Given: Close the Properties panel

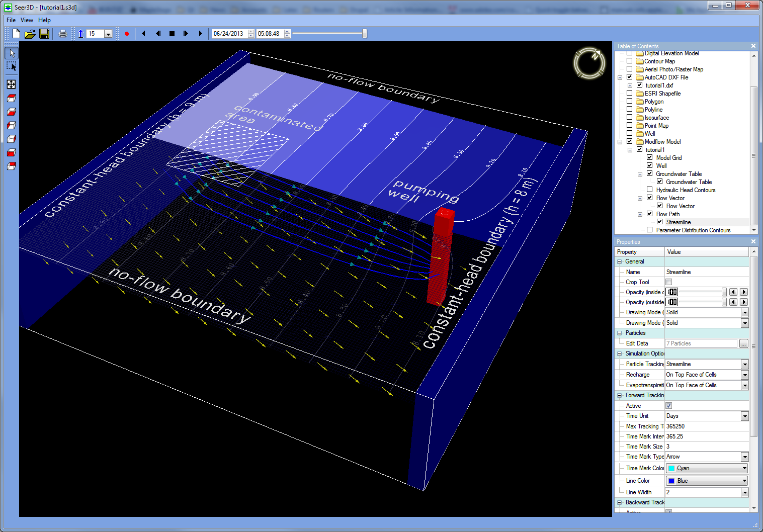Looking at the screenshot, I should 753,241.
